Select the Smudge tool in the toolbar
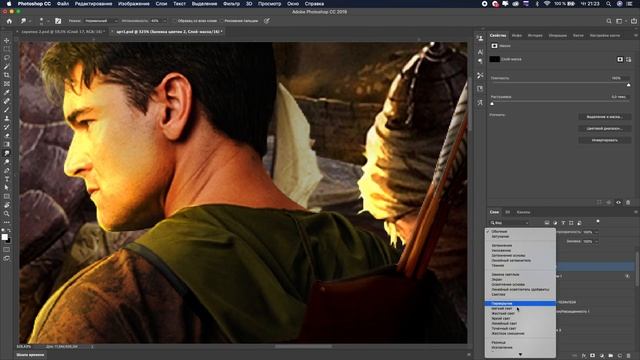Viewport: 640px width, 360px height. (x=7, y=153)
